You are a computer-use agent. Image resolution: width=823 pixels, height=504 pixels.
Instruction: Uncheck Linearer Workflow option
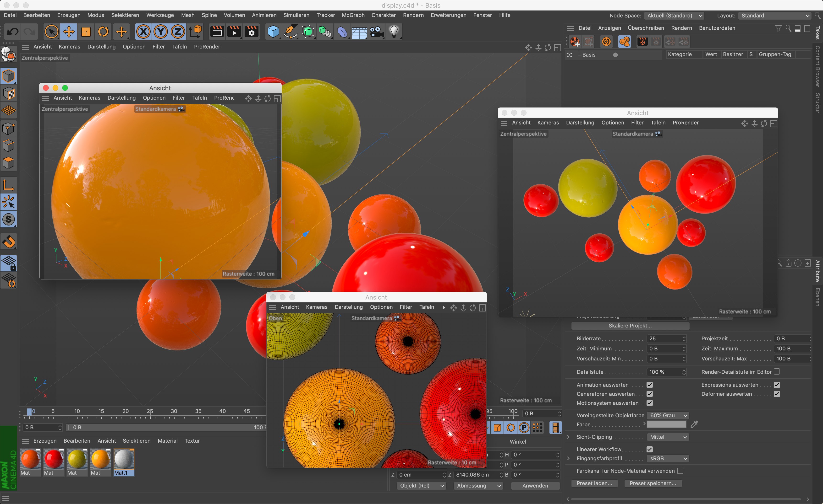click(650, 449)
